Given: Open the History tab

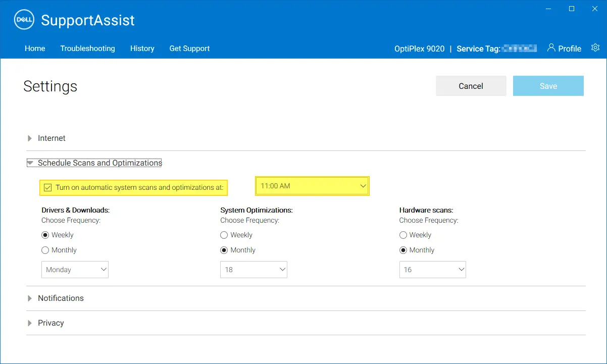Looking at the screenshot, I should click(142, 48).
